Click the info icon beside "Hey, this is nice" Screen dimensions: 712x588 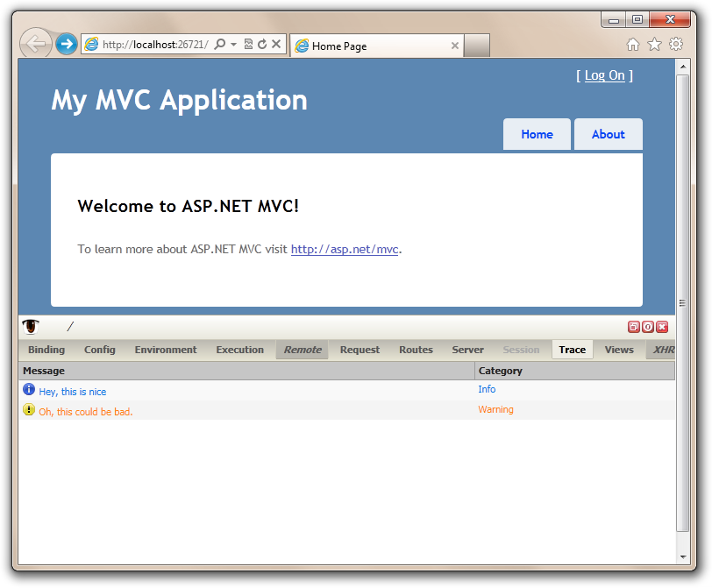point(28,391)
